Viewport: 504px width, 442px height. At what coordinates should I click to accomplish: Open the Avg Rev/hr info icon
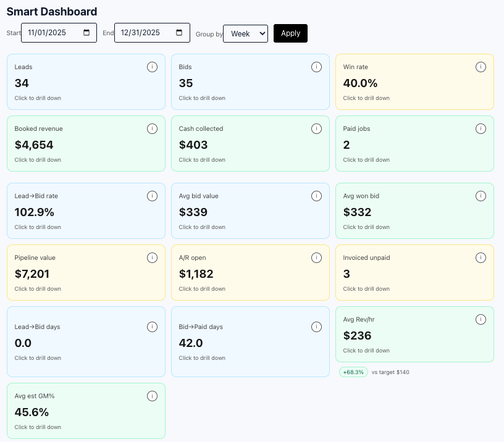pos(481,319)
